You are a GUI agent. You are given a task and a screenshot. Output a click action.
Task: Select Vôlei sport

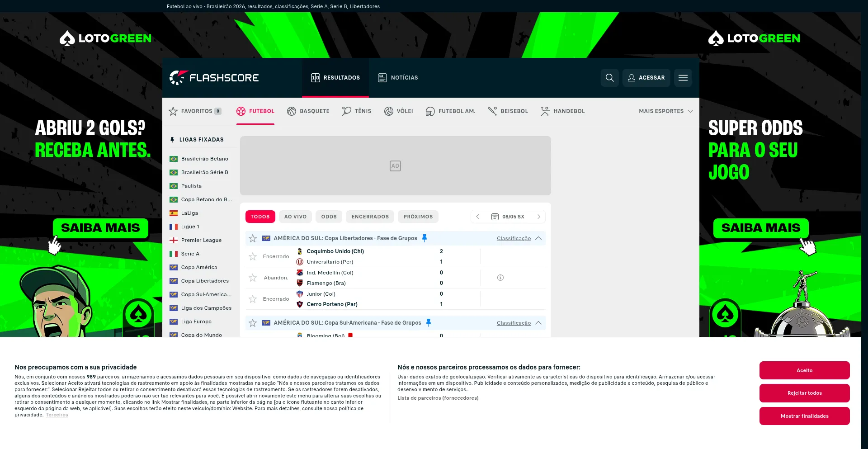[x=399, y=111]
